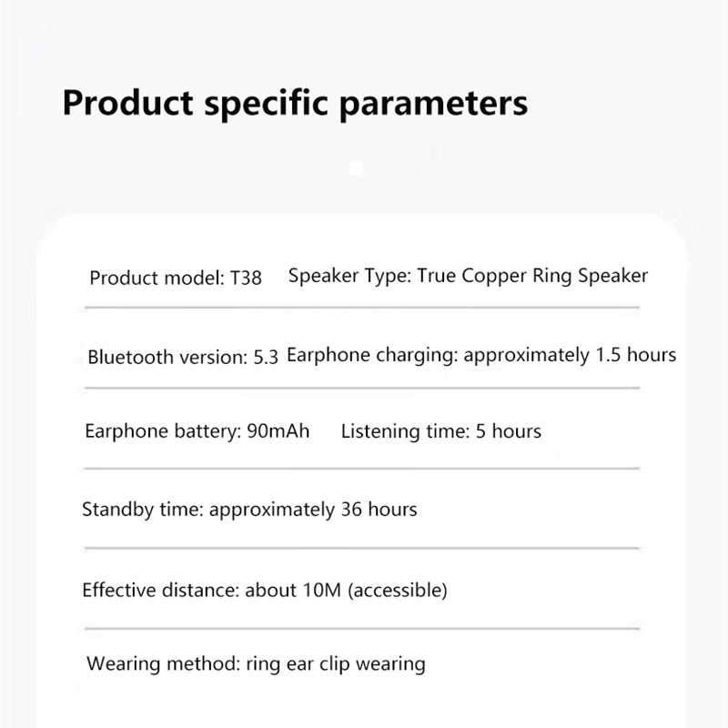
Task: Select the "5 hours" listening time value
Action: point(509,431)
